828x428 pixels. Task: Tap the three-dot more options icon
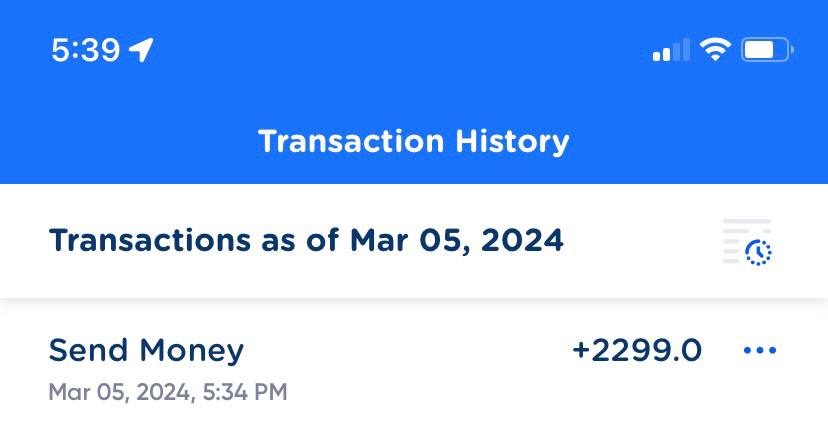click(760, 351)
